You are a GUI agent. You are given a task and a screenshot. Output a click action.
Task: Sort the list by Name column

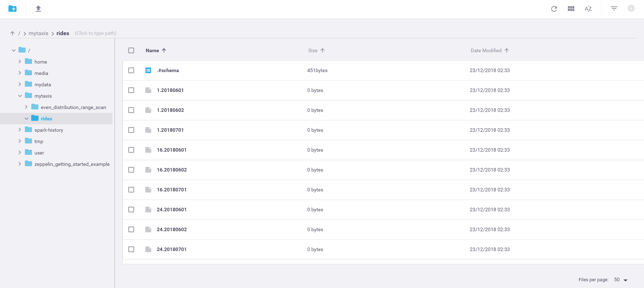[156, 50]
